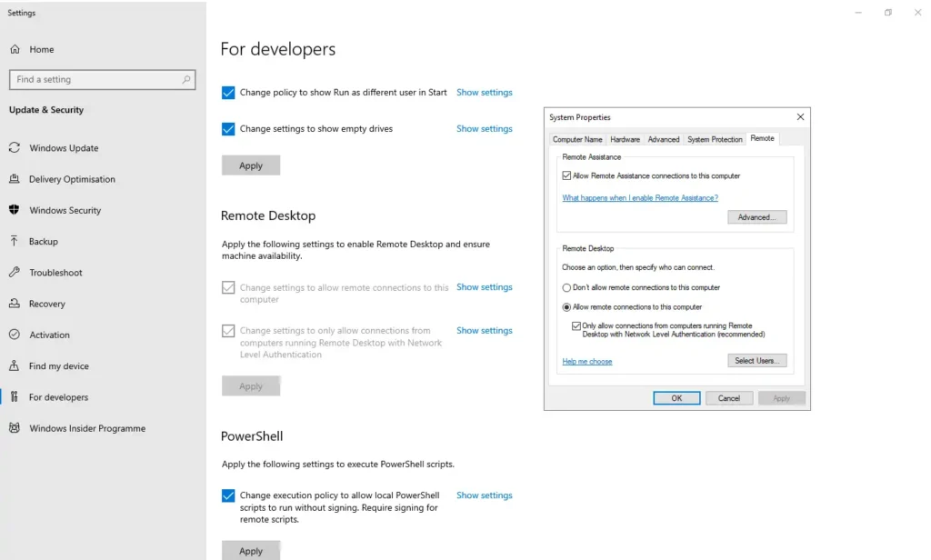The width and height of the screenshot is (931, 560).
Task: Open Windows Update via its sync icon
Action: pos(15,148)
